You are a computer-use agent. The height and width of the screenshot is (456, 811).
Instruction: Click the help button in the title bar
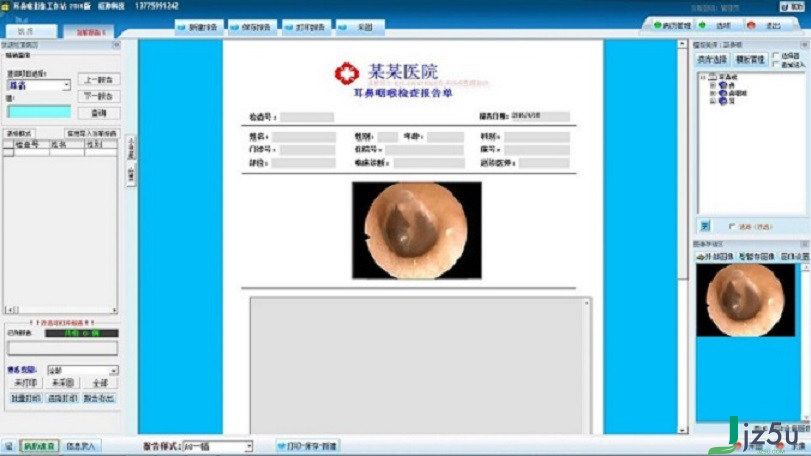point(792,7)
